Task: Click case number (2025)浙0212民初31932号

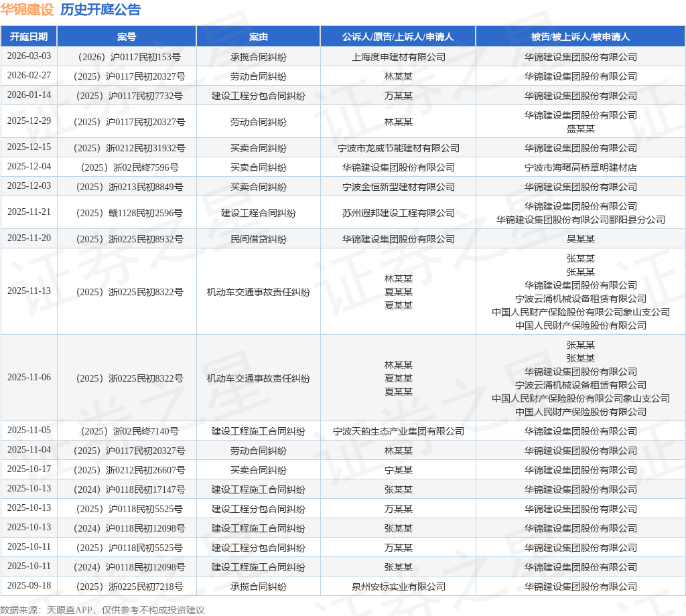Action: pyautogui.click(x=129, y=148)
